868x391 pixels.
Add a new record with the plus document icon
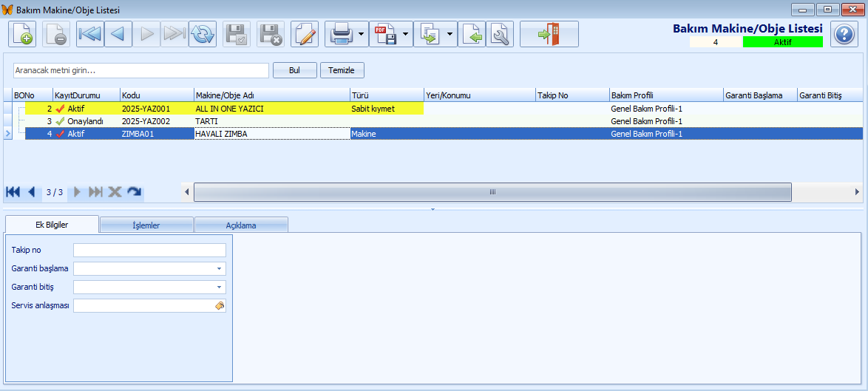point(22,34)
